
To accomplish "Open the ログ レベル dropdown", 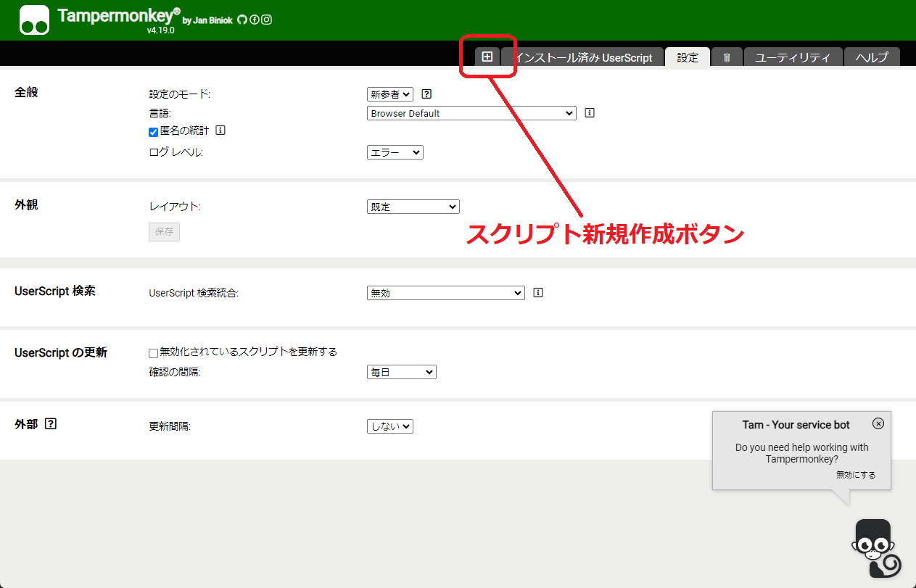I will point(395,152).
